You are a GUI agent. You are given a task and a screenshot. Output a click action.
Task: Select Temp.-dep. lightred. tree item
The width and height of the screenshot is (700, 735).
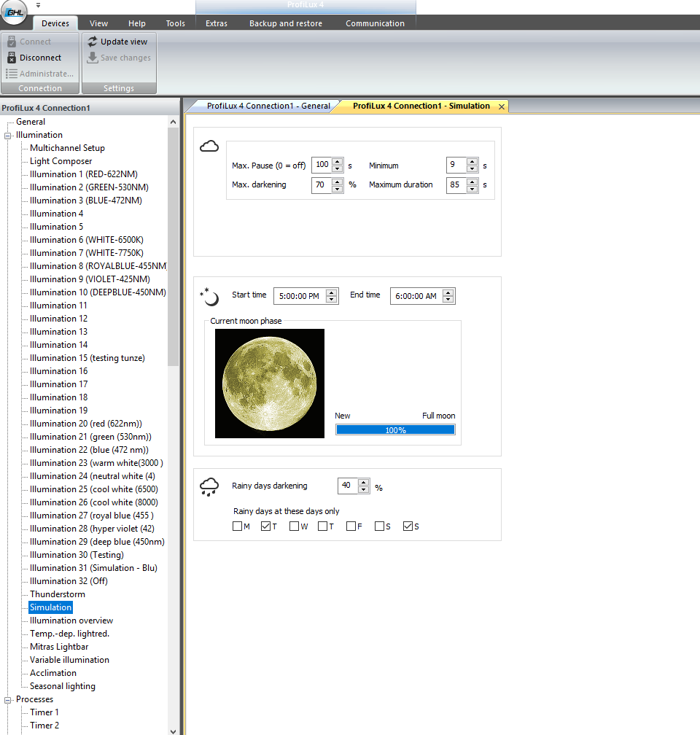pyautogui.click(x=69, y=633)
